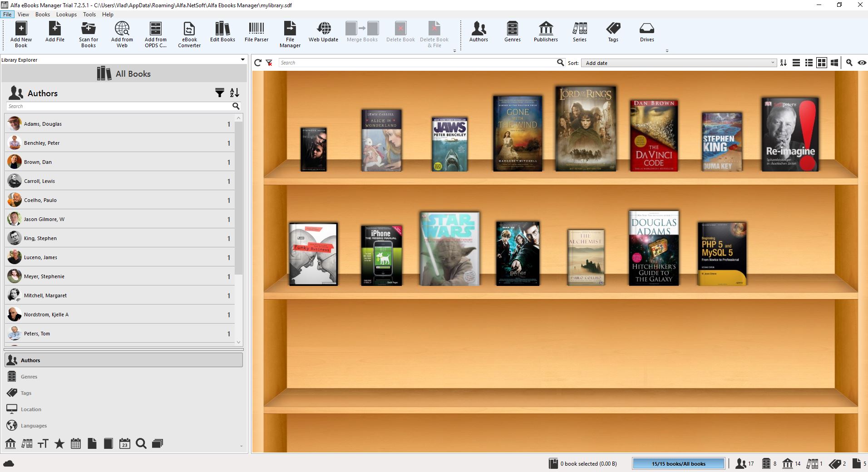The height and width of the screenshot is (472, 868).
Task: Open the Series lookup in toolbar
Action: point(580,32)
